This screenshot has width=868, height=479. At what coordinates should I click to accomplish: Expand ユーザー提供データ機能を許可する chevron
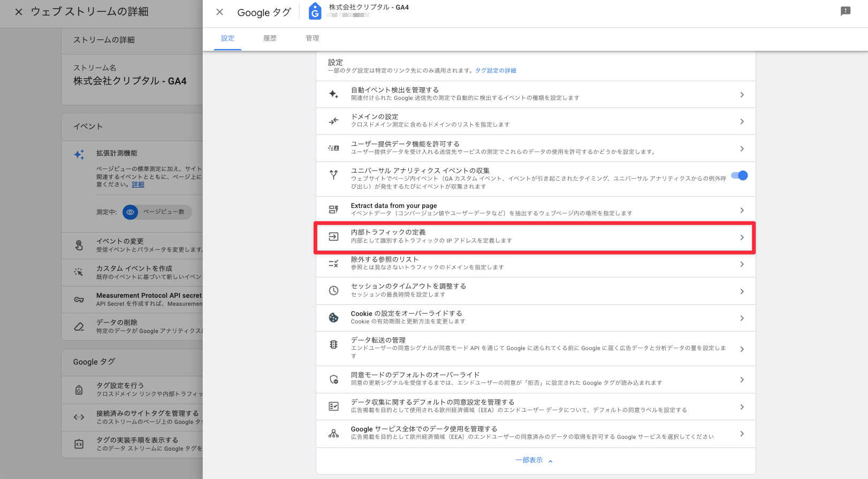pyautogui.click(x=742, y=149)
